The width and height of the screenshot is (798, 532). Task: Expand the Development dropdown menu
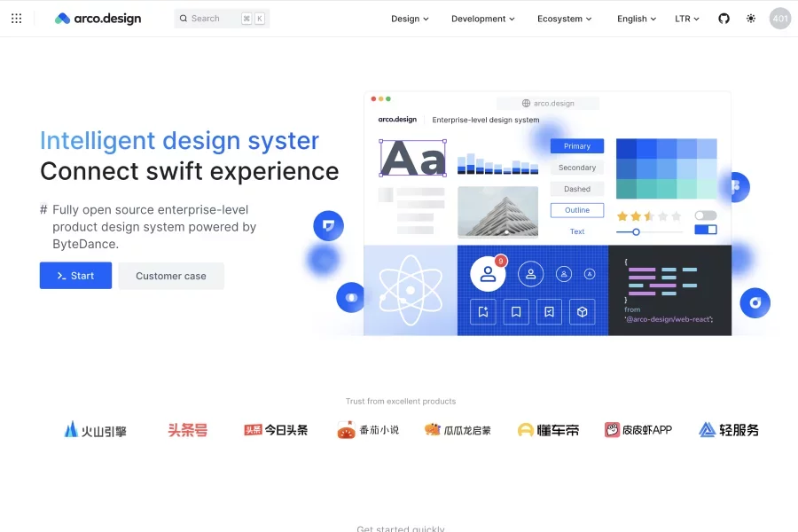[x=483, y=19]
